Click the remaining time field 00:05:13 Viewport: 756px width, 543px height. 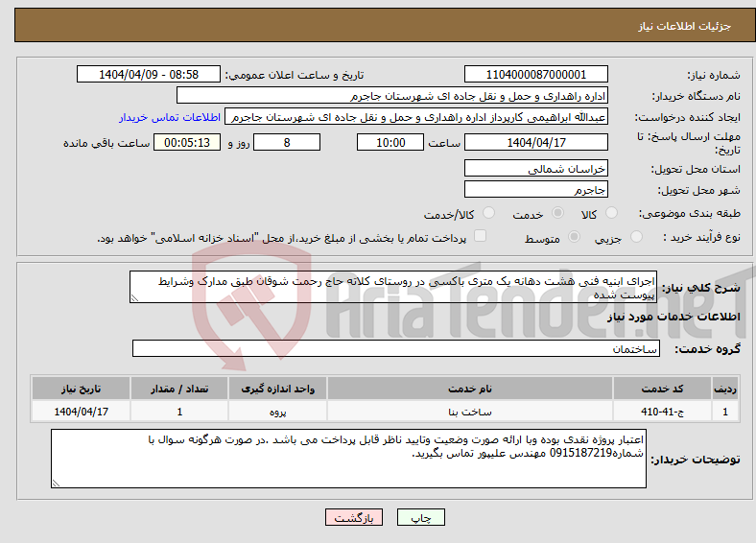coord(187,142)
